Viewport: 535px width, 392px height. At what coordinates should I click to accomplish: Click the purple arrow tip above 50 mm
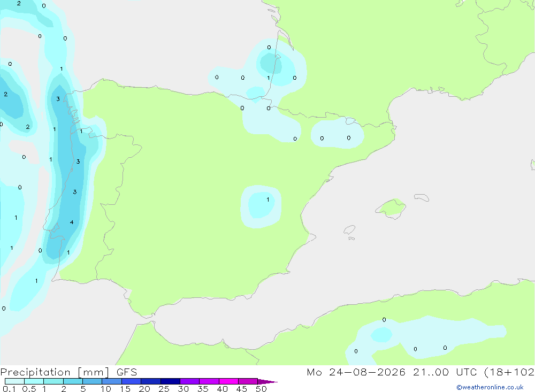pyautogui.click(x=267, y=382)
